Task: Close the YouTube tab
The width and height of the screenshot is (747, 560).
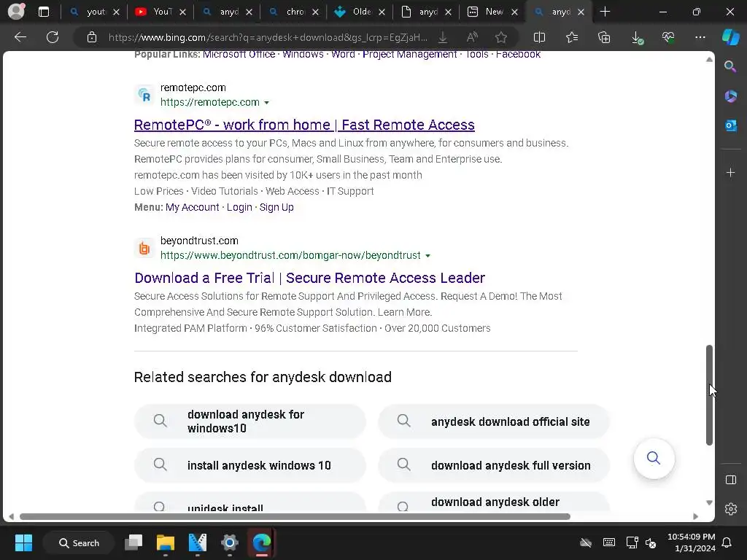Action: (182, 12)
